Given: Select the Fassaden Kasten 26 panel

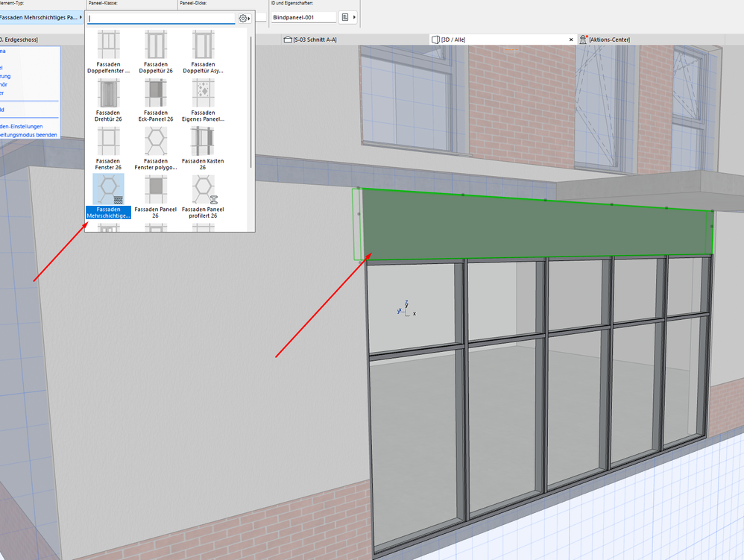Looking at the screenshot, I should [x=203, y=148].
